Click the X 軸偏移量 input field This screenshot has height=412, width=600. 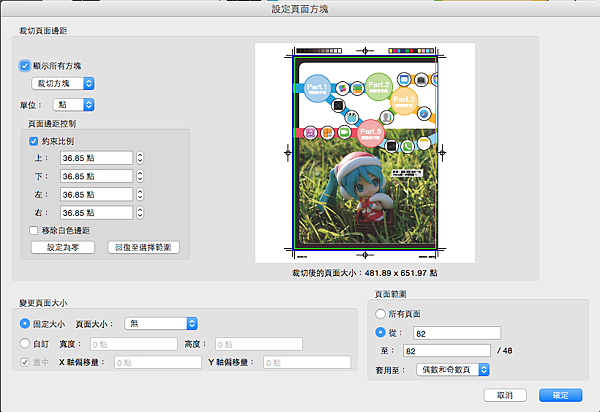(158, 362)
